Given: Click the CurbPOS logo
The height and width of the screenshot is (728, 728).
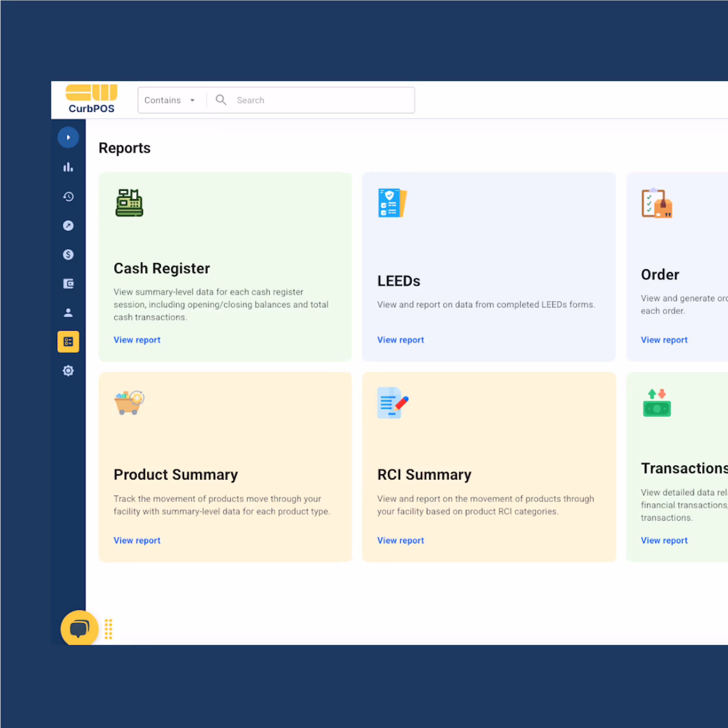Looking at the screenshot, I should pyautogui.click(x=91, y=99).
